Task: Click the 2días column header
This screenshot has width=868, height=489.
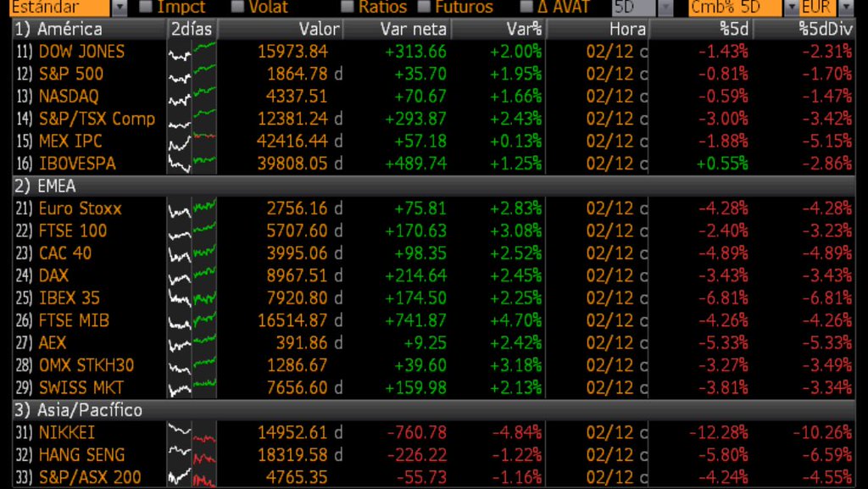Action: pyautogui.click(x=192, y=29)
